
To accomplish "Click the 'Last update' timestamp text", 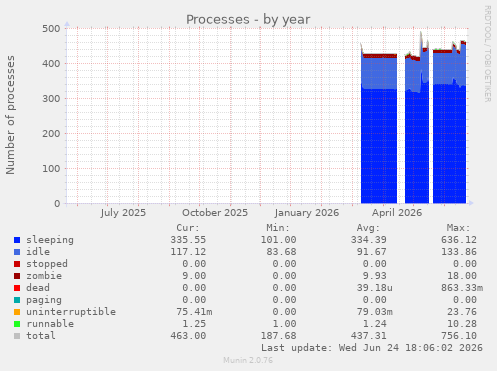I will pyautogui.click(x=372, y=348).
